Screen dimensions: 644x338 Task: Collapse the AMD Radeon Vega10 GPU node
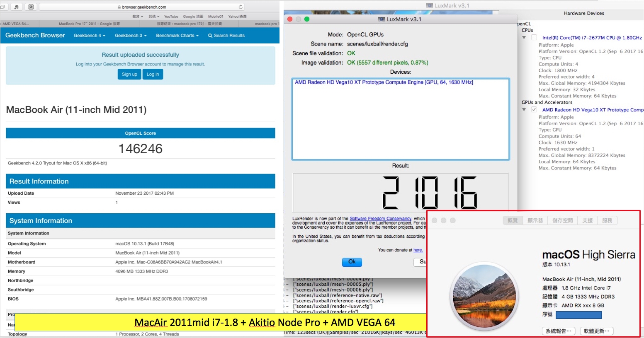coord(524,109)
